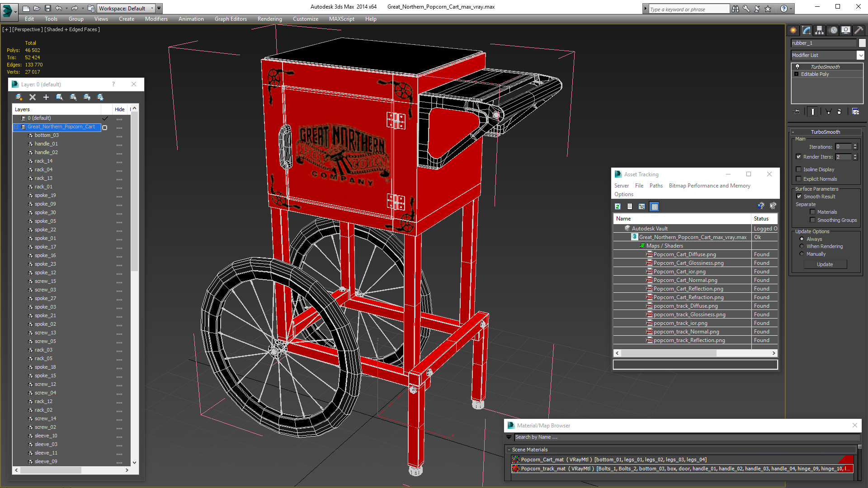The width and height of the screenshot is (868, 488).
Task: Click Delete Layer X icon in Layer dialog
Action: coord(33,97)
